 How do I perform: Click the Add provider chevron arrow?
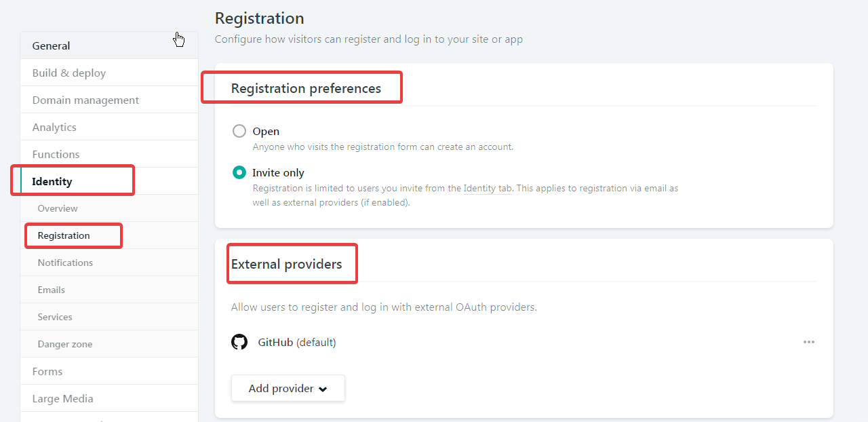(x=323, y=389)
